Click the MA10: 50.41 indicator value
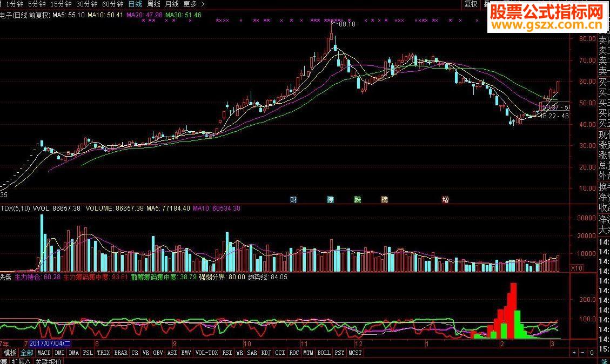The image size is (610, 364). (x=105, y=15)
